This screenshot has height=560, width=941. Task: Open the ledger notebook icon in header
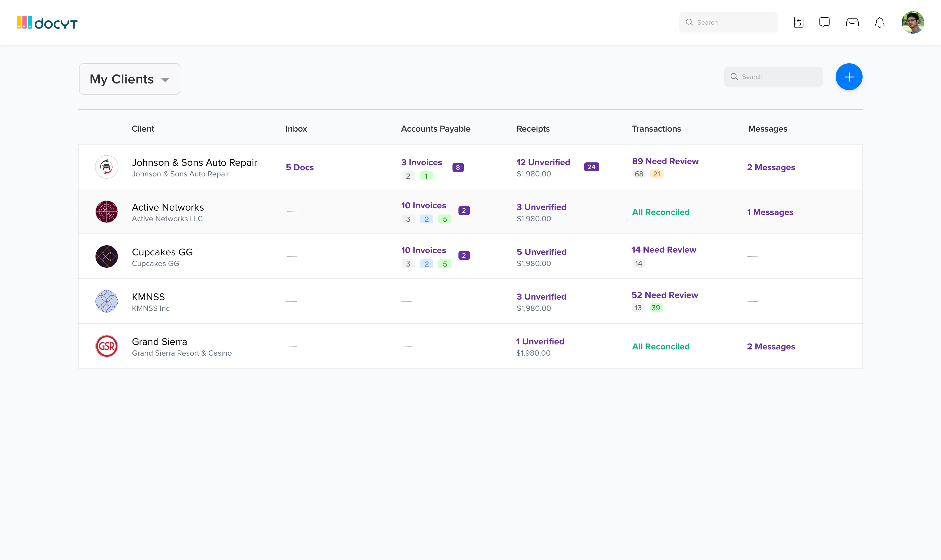(798, 22)
